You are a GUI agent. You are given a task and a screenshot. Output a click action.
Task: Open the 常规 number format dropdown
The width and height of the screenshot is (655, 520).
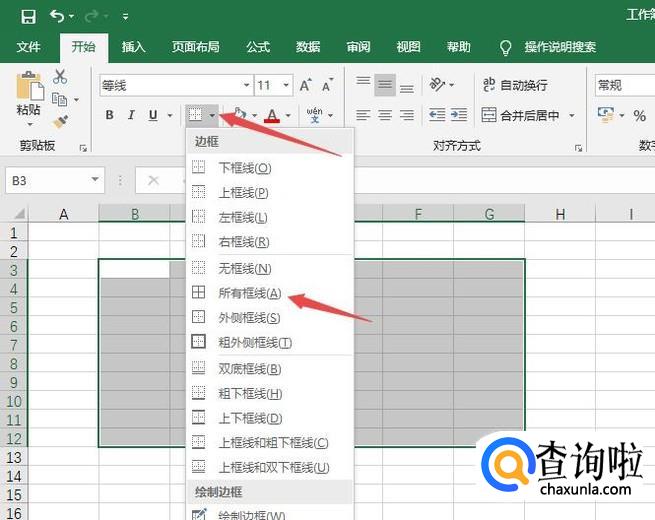click(625, 85)
